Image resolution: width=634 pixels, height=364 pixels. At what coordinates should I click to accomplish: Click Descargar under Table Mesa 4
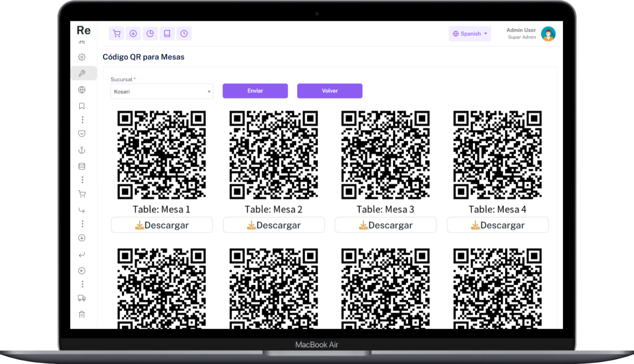(x=497, y=225)
